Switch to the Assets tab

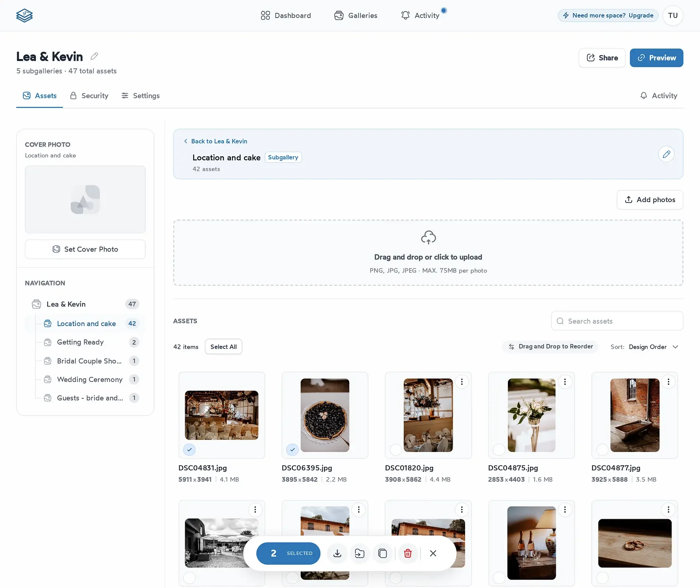[x=40, y=96]
